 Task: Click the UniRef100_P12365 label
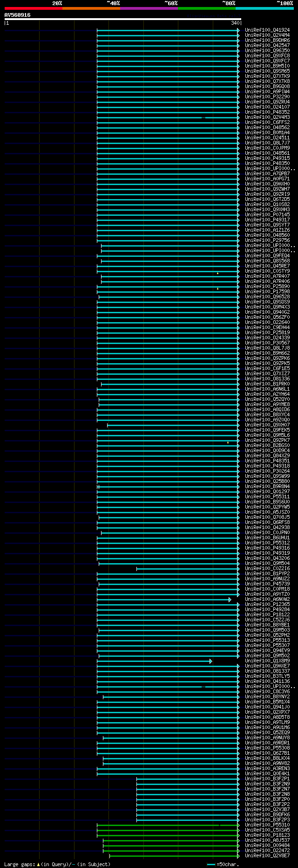click(267, 604)
